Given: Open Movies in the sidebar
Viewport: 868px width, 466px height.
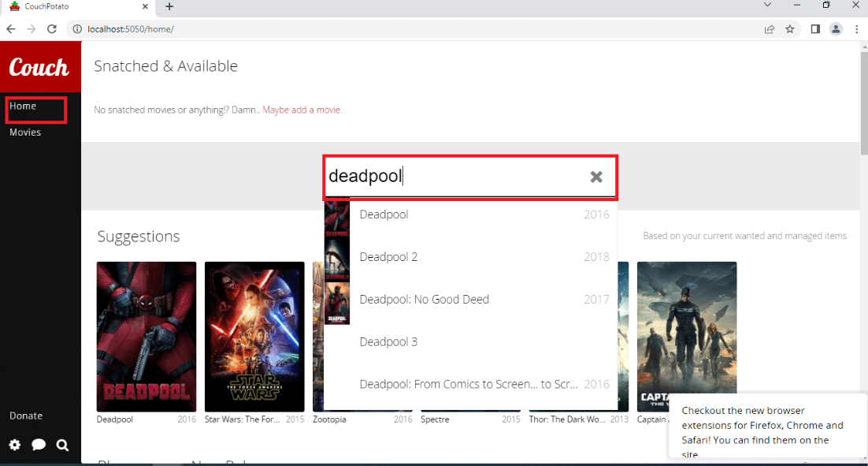Looking at the screenshot, I should point(25,132).
